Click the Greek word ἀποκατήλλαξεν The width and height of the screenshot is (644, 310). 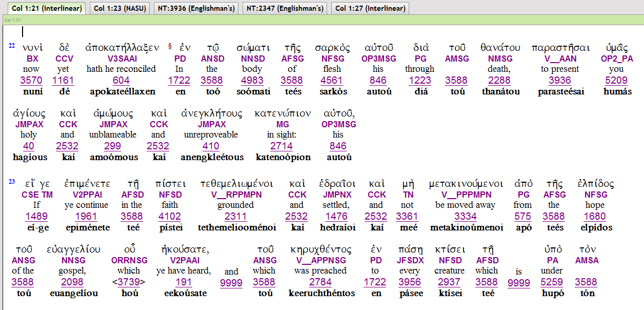tap(122, 48)
